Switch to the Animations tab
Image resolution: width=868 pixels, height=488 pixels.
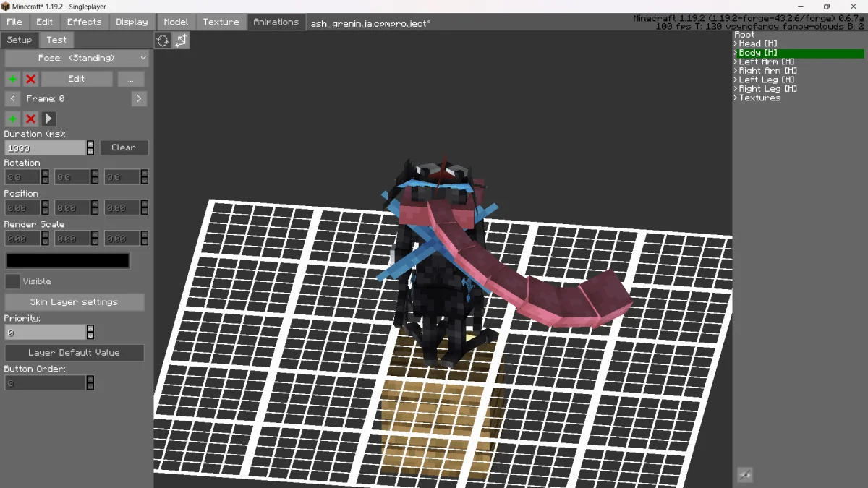[x=276, y=22]
